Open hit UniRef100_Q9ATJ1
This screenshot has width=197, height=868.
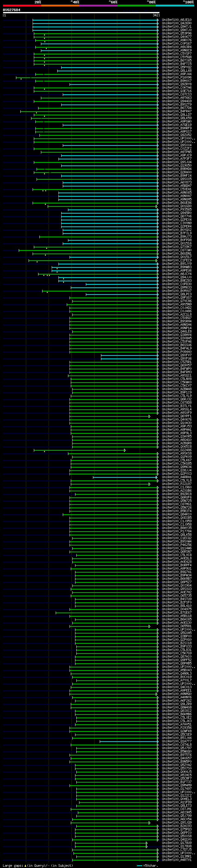tap(177, 26)
